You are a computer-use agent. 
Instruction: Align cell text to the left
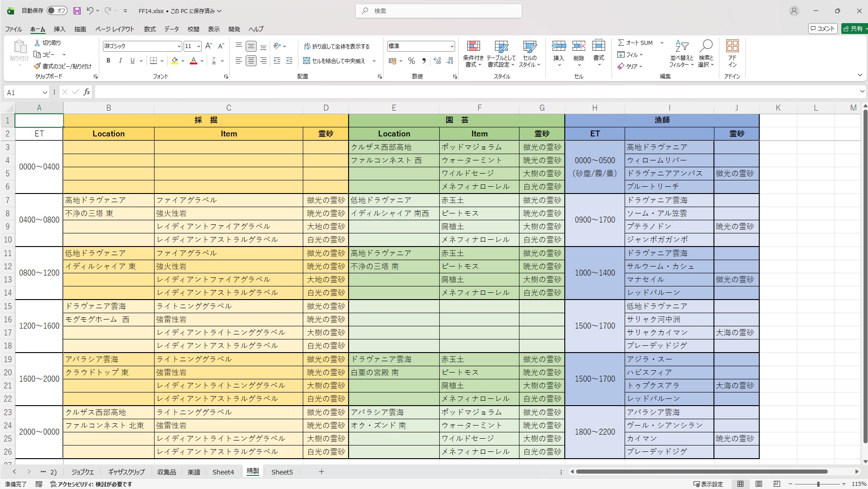tap(238, 61)
